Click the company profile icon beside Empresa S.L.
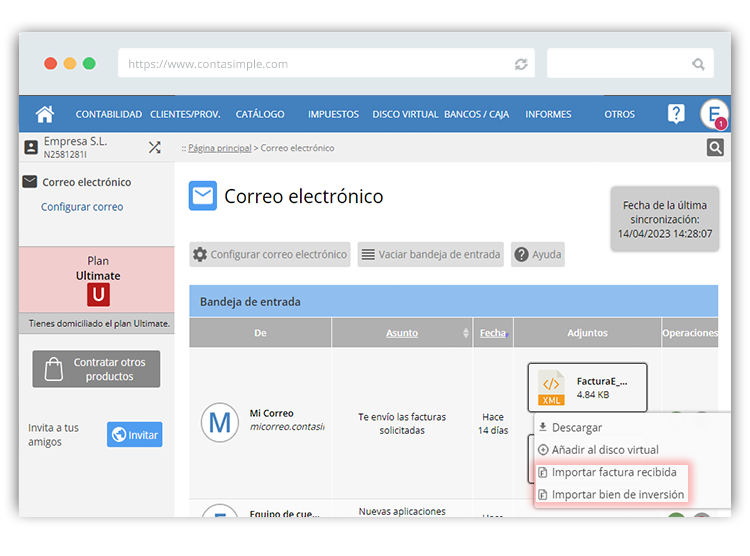 pos(31,147)
